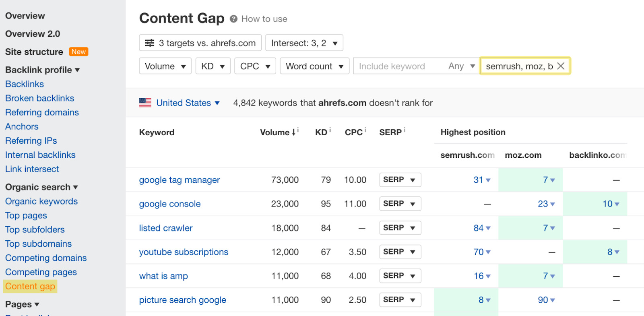The width and height of the screenshot is (644, 316).
Task: Go to Overview in sidebar
Action: point(25,16)
